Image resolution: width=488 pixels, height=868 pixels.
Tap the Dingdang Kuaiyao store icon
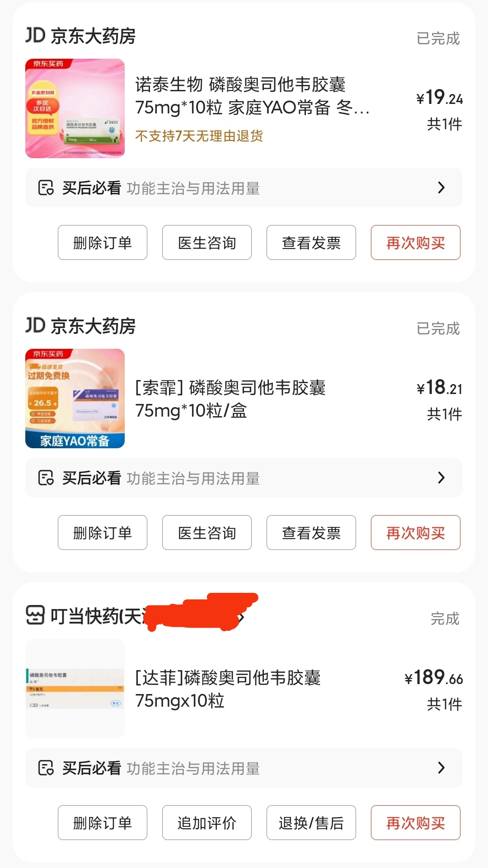pyautogui.click(x=35, y=615)
